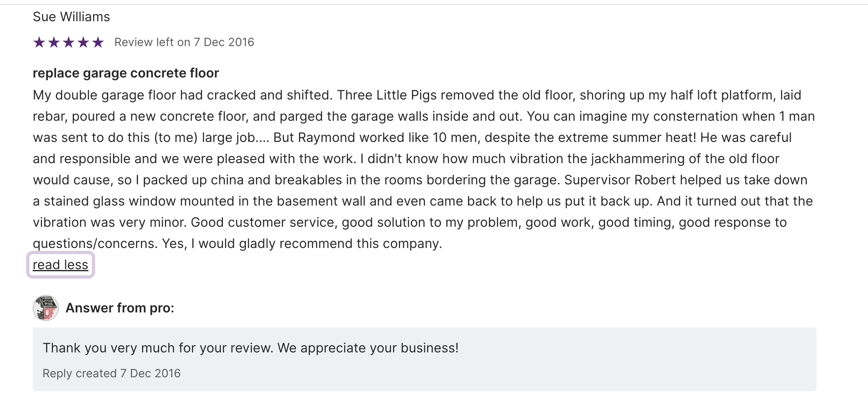Click the first purple rating star
This screenshot has width=868, height=394.
(x=39, y=42)
